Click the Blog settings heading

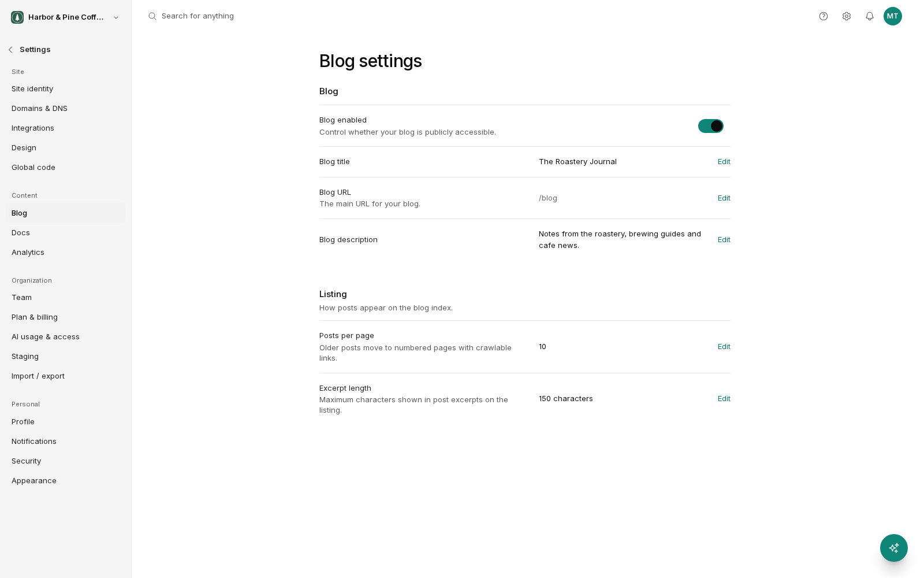pyautogui.click(x=371, y=61)
